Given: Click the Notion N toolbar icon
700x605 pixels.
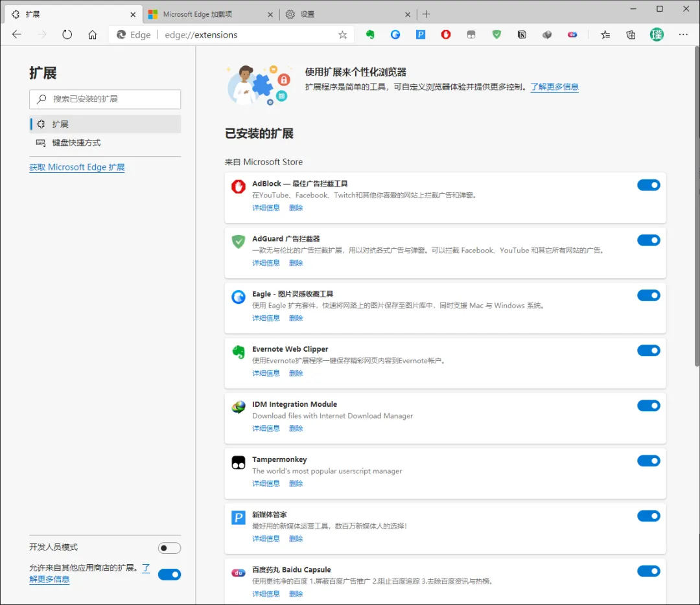Looking at the screenshot, I should (x=521, y=34).
